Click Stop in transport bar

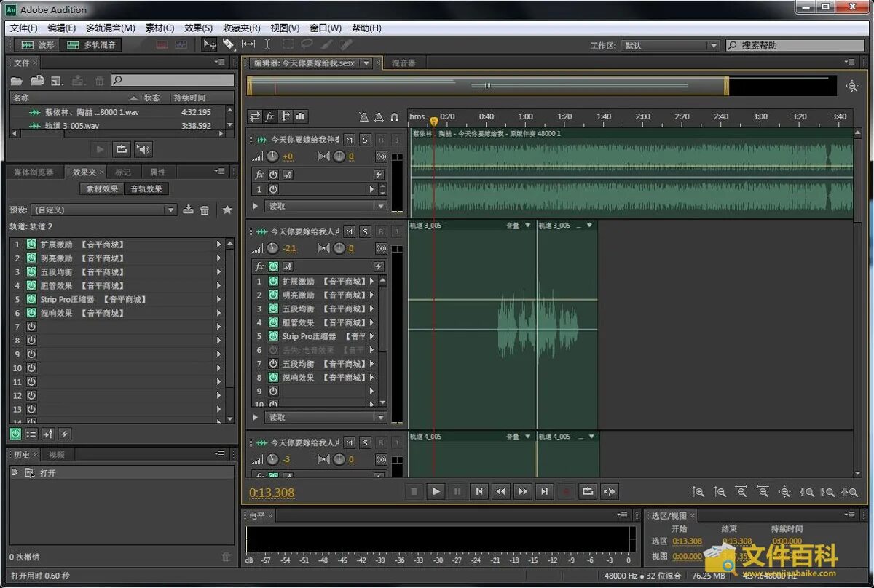414,491
